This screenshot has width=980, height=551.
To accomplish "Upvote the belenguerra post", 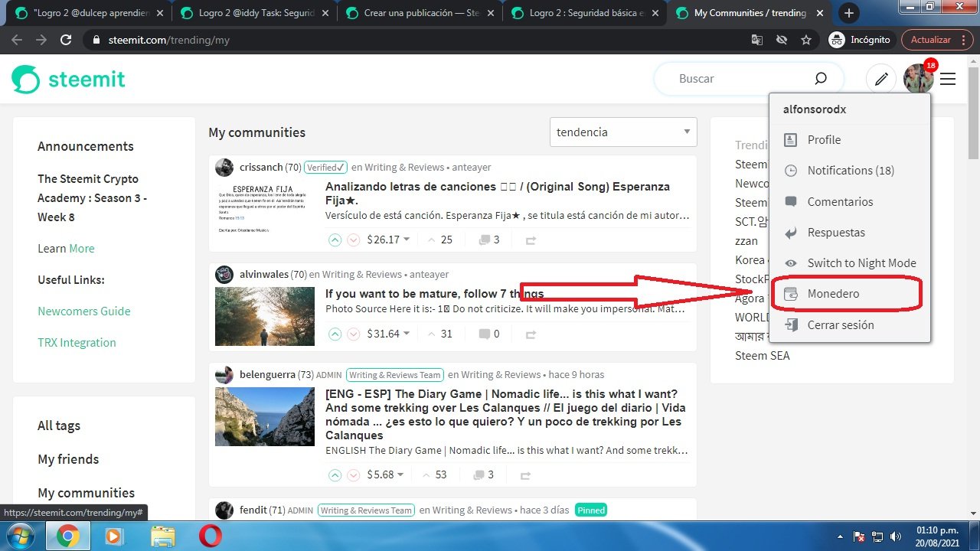I will point(335,474).
